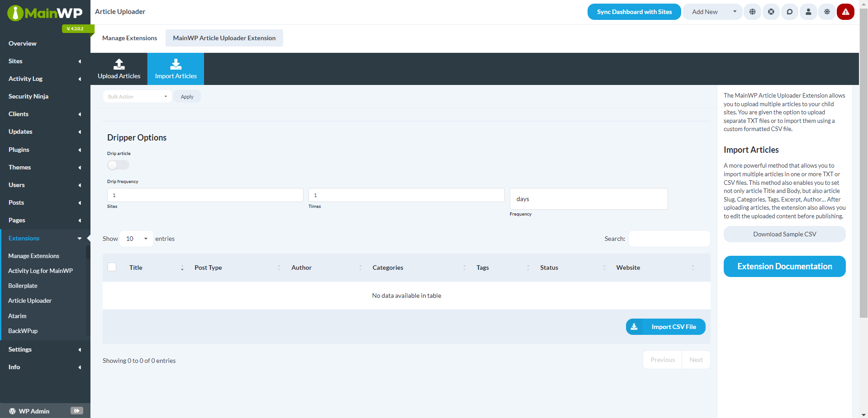The width and height of the screenshot is (868, 418).
Task: Open BackWPup extension in sidebar
Action: (23, 331)
